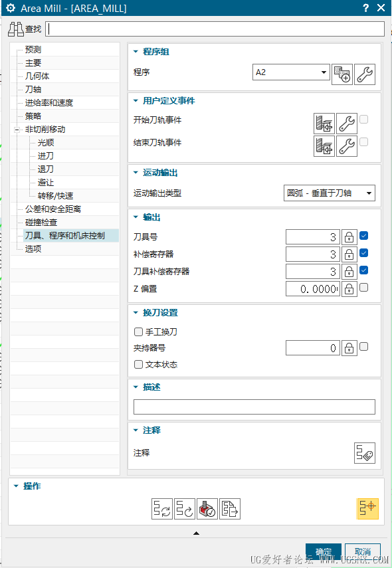Screen dimensions: 392x568
Task: Click the Verify tool path icon
Action: pos(207,509)
